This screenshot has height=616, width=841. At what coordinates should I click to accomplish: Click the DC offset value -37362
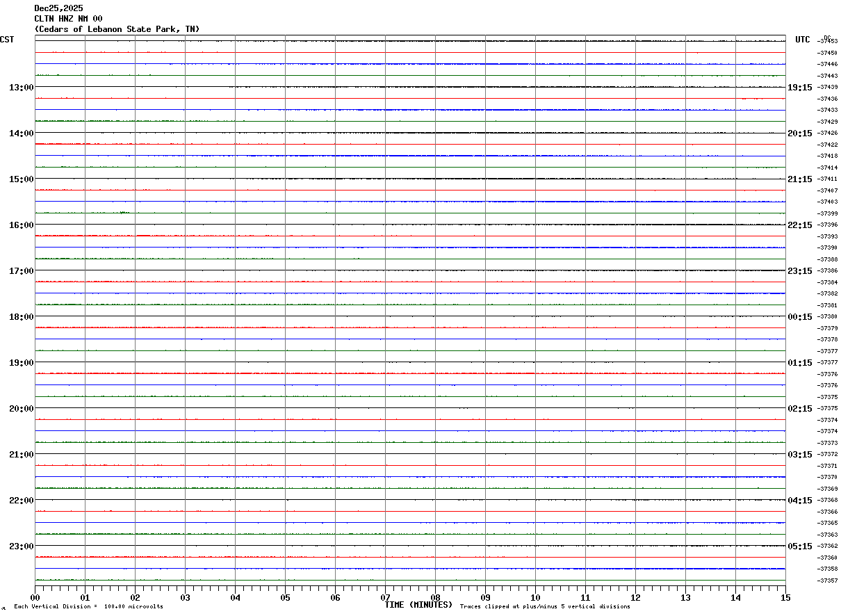[827, 546]
